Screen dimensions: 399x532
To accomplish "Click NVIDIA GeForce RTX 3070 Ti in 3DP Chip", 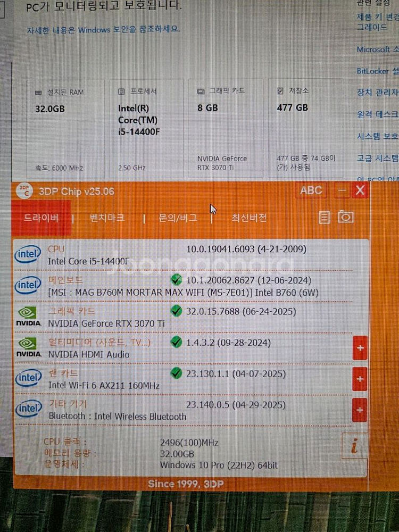I will (x=106, y=323).
